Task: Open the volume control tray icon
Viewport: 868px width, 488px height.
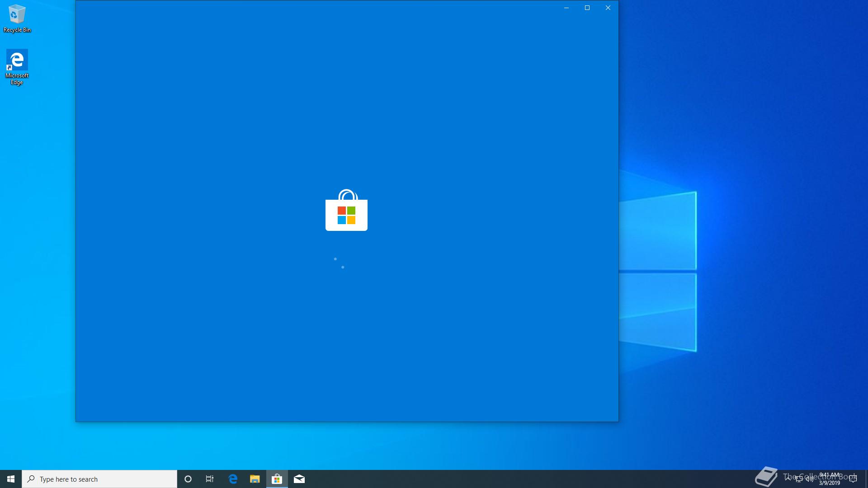Action: [x=810, y=479]
